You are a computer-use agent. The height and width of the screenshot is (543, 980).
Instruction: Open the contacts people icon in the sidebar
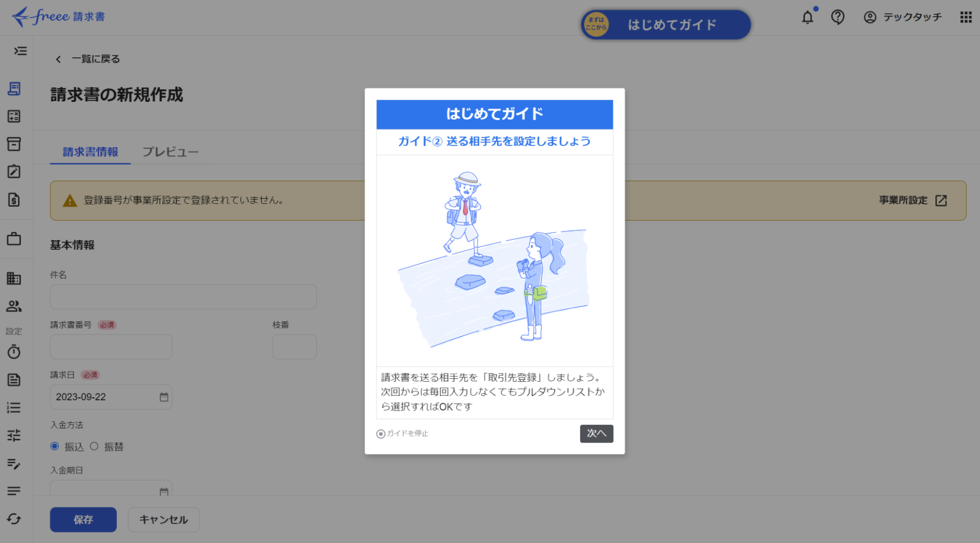[x=14, y=306]
